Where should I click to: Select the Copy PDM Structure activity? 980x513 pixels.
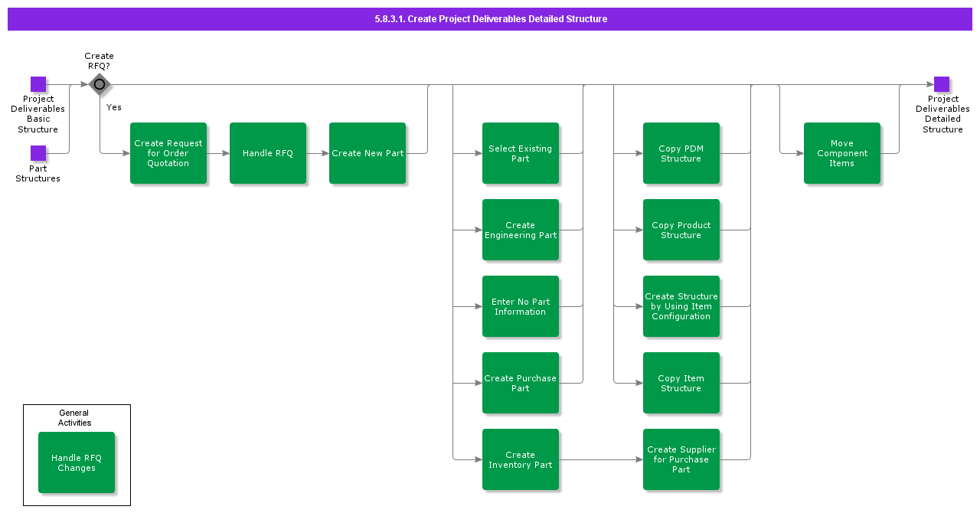[681, 153]
